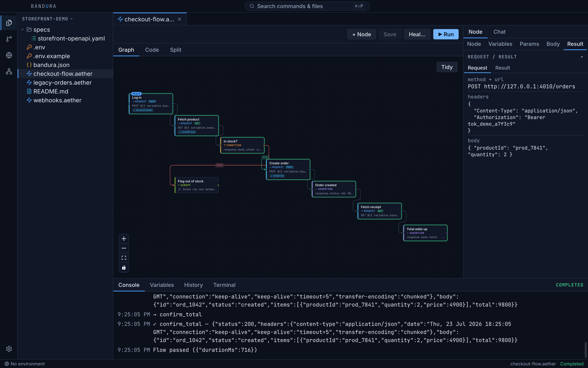Click the + Node button
Image resolution: width=588 pixels, height=368 pixels.
[362, 34]
